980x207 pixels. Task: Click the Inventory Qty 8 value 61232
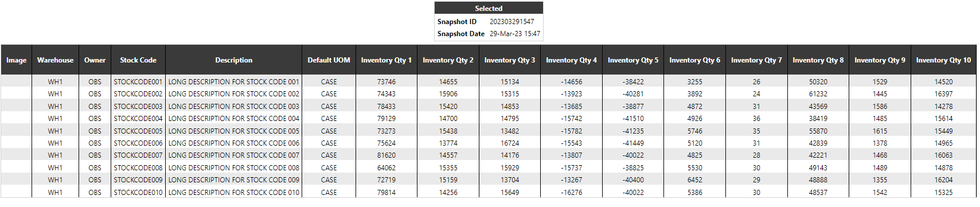coord(818,94)
